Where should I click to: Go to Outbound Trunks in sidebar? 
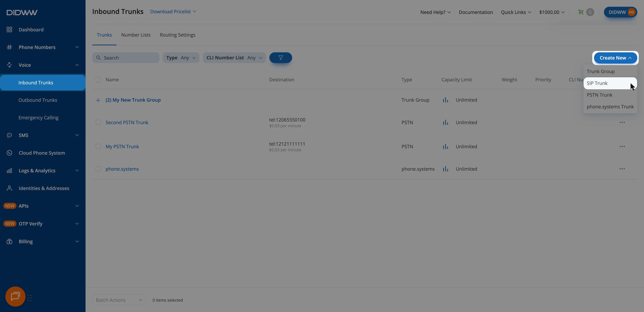pos(38,100)
